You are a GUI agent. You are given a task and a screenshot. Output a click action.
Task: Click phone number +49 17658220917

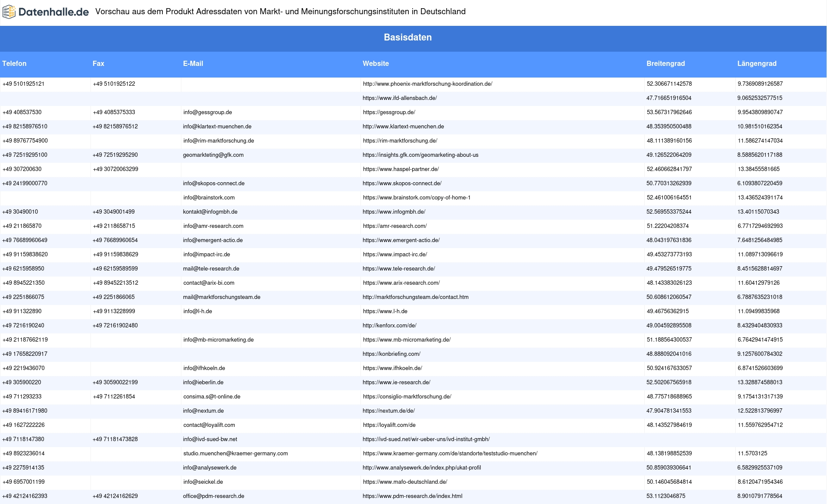click(x=25, y=354)
